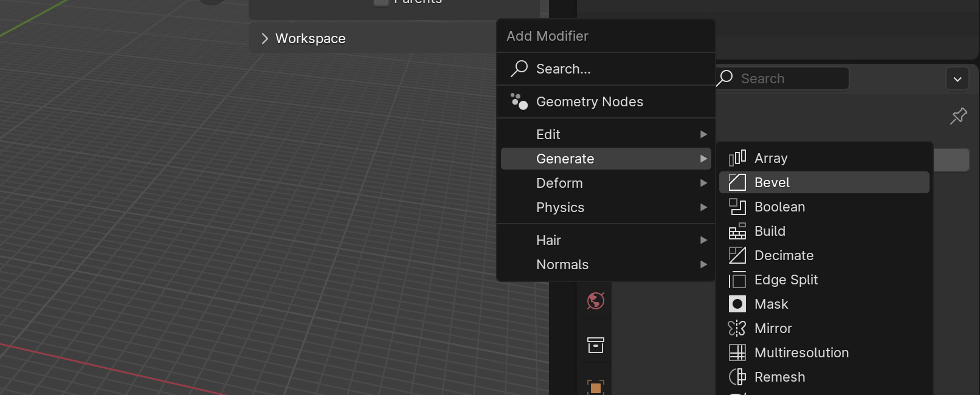Add the Remesh modifier
Screen dimensions: 980x395
tap(824, 377)
